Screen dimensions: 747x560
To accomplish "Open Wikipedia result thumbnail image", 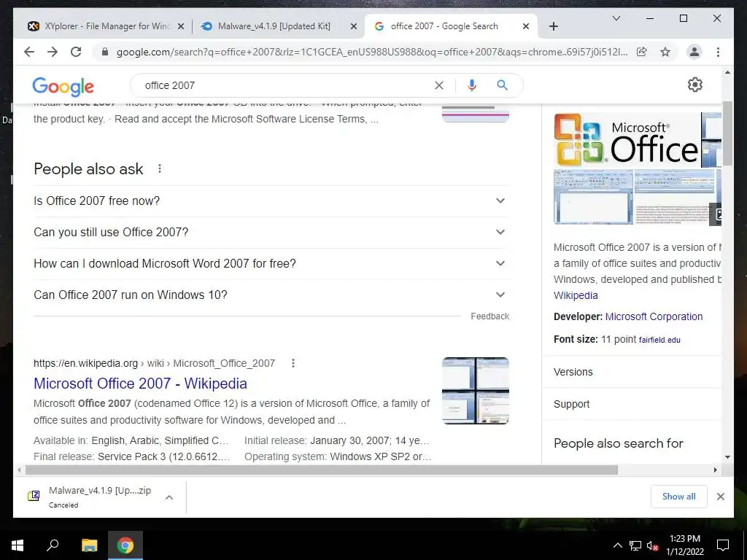I will (476, 391).
